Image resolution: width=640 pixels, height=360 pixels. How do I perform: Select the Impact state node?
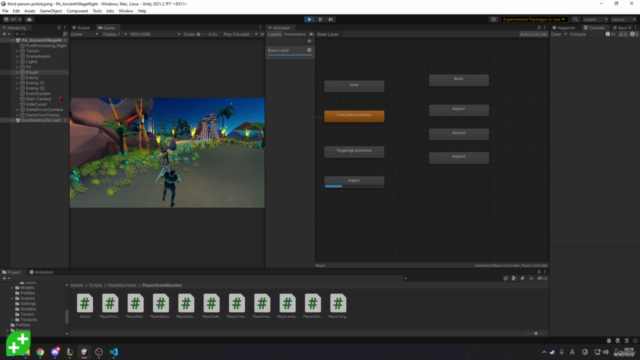354,181
